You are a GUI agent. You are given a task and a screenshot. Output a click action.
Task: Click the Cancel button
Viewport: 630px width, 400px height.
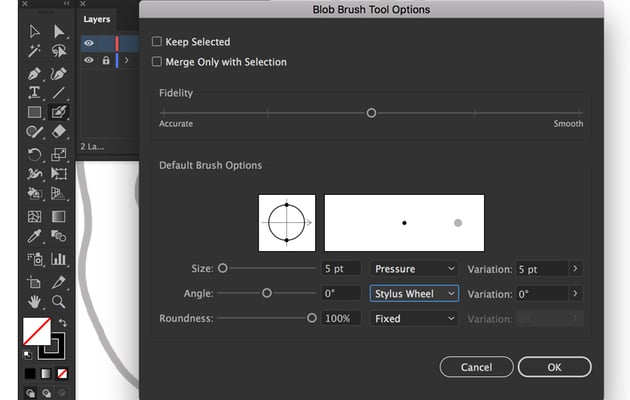tap(477, 367)
